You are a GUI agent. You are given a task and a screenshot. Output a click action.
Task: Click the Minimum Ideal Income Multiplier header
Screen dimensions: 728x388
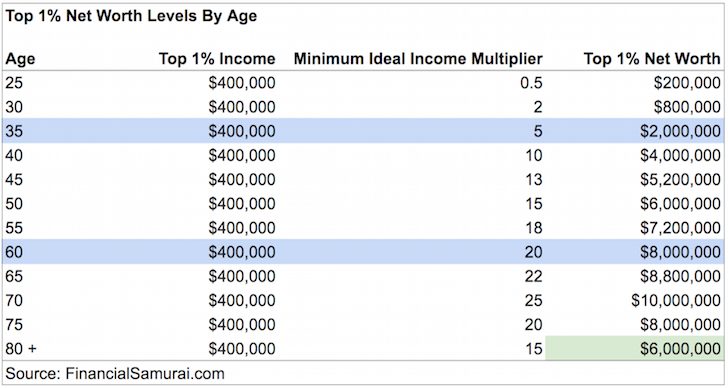[x=418, y=59]
